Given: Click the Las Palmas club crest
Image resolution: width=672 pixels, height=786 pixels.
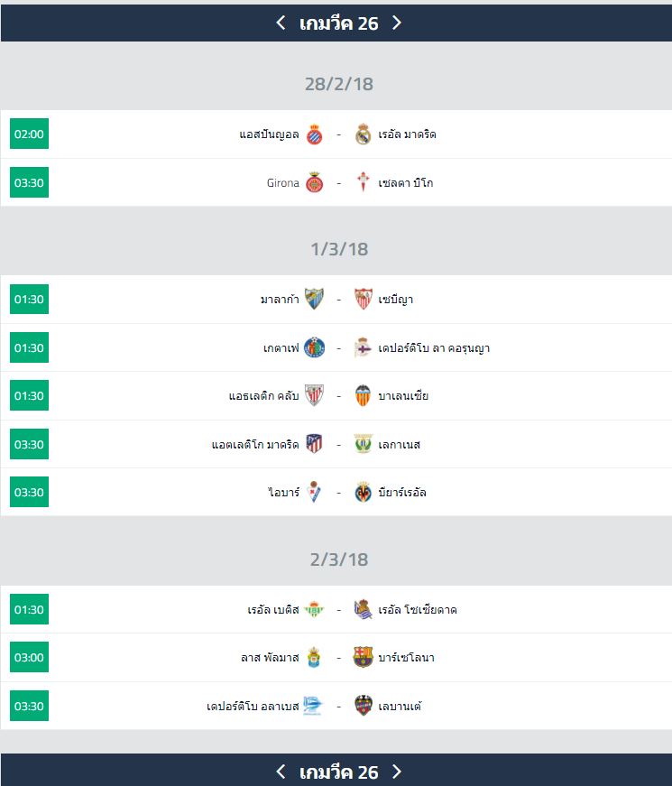Looking at the screenshot, I should [314, 658].
